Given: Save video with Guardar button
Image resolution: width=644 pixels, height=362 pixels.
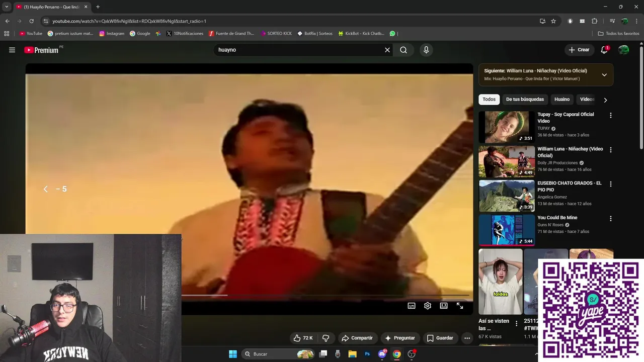Looking at the screenshot, I should tap(440, 338).
